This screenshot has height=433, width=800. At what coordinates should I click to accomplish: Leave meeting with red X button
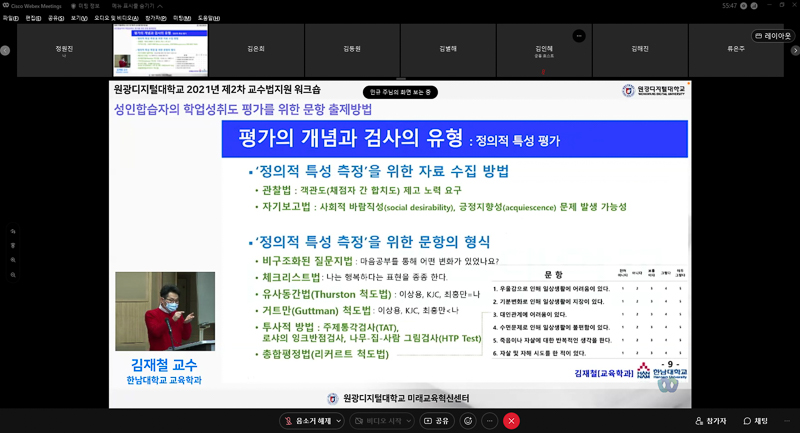(x=511, y=421)
